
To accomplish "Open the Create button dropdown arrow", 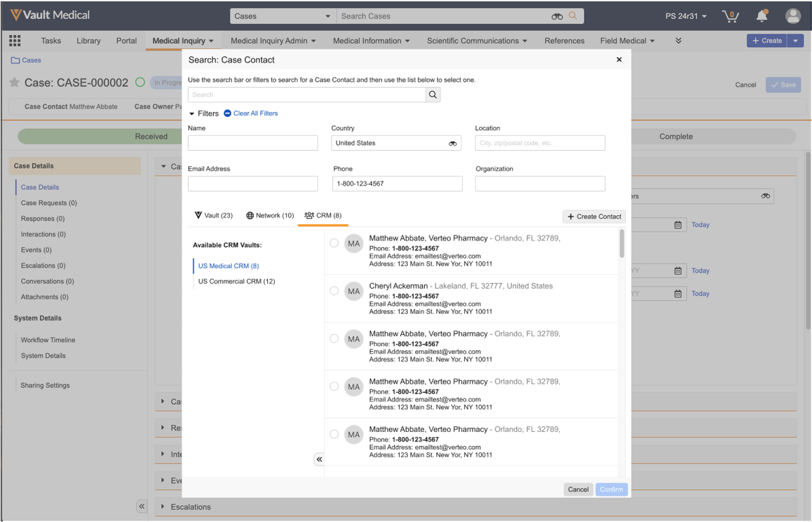I will [795, 41].
